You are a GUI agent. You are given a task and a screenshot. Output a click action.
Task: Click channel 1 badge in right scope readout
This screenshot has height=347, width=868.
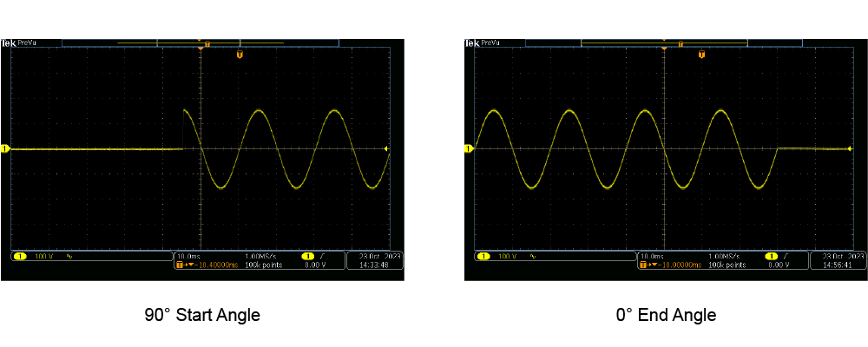tap(483, 257)
